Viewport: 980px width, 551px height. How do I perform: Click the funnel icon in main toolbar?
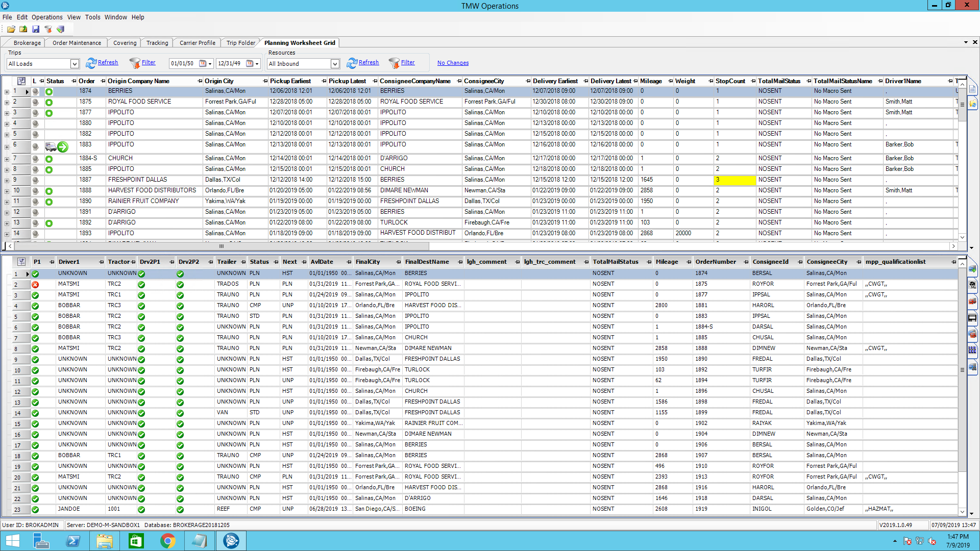(x=48, y=29)
